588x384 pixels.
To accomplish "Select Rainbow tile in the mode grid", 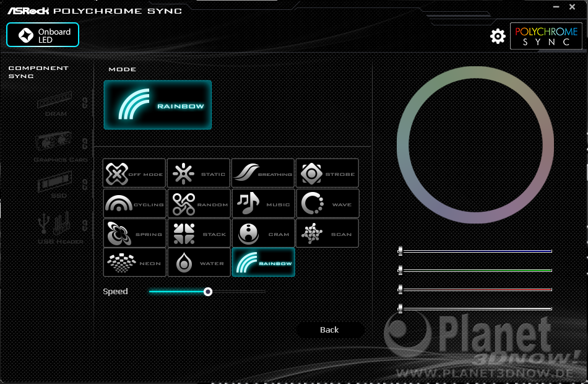I will click(263, 263).
